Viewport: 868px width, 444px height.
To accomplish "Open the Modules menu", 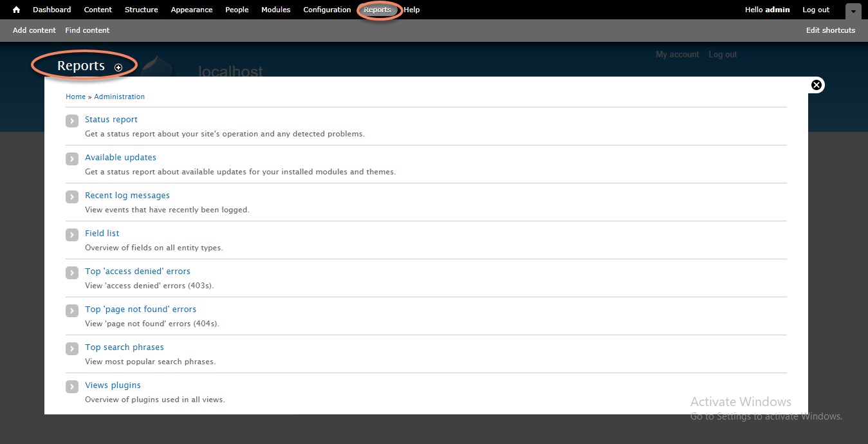I will click(276, 10).
